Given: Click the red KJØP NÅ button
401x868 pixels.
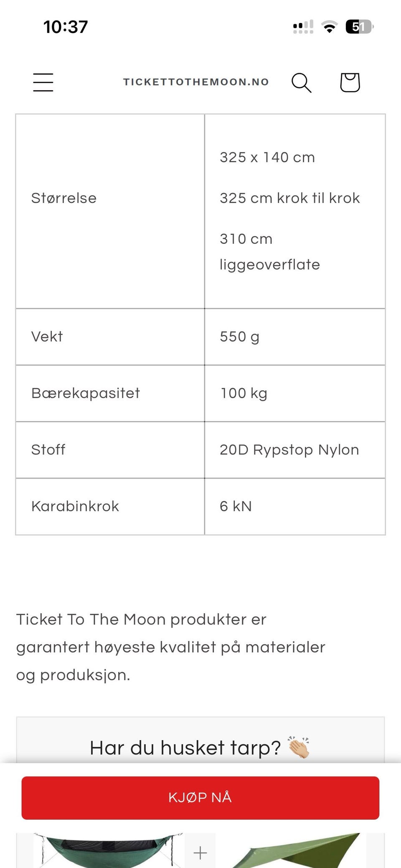Looking at the screenshot, I should click(200, 798).
